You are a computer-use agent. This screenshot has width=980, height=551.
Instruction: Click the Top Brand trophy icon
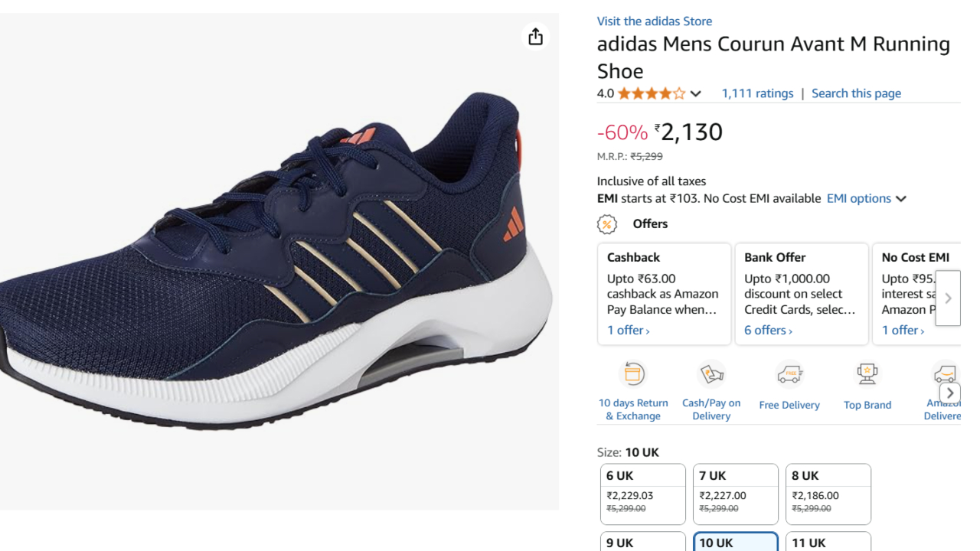click(867, 374)
